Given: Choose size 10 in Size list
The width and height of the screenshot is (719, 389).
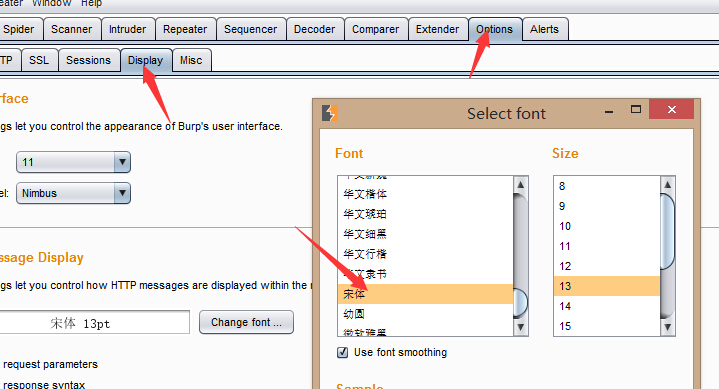Looking at the screenshot, I should coord(607,226).
